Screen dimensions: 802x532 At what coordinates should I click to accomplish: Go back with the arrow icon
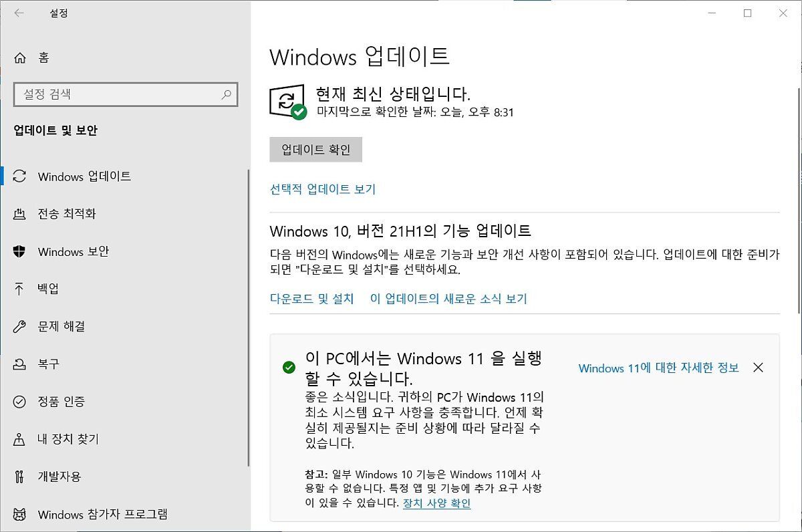point(19,13)
